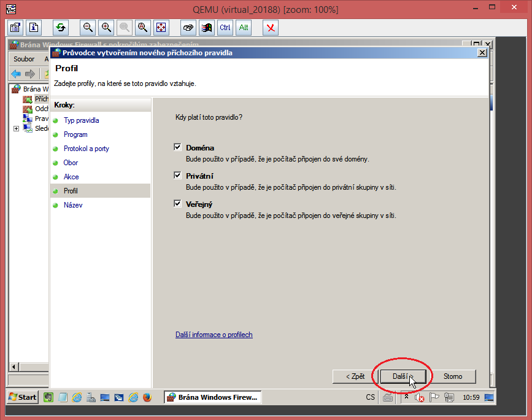Uncheck the Privátní profile checkbox
This screenshot has width=532, height=420.
177,175
